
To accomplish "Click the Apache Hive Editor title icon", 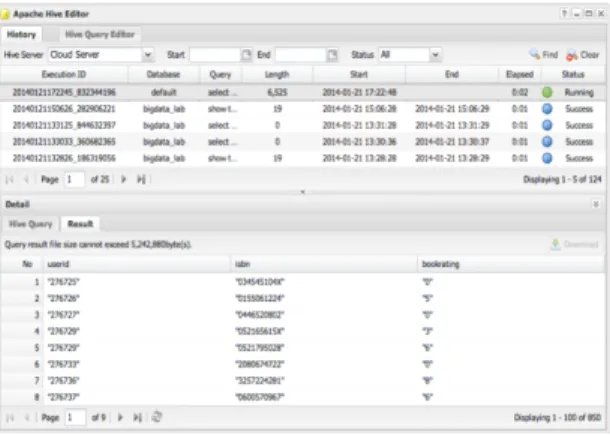I will (x=5, y=14).
